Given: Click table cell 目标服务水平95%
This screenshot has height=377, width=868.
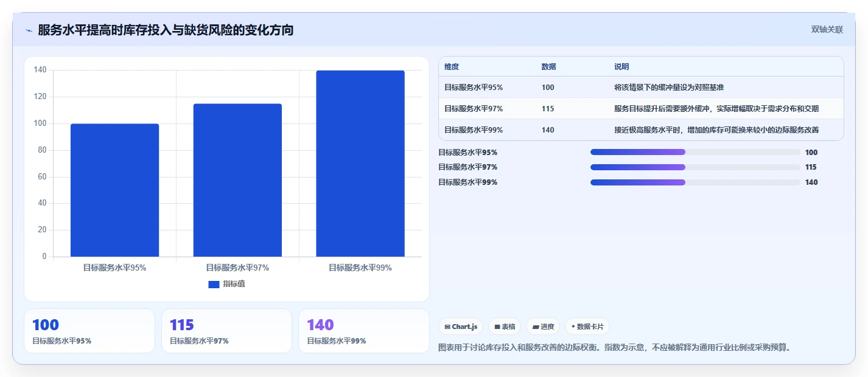Looking at the screenshot, I should (474, 88).
